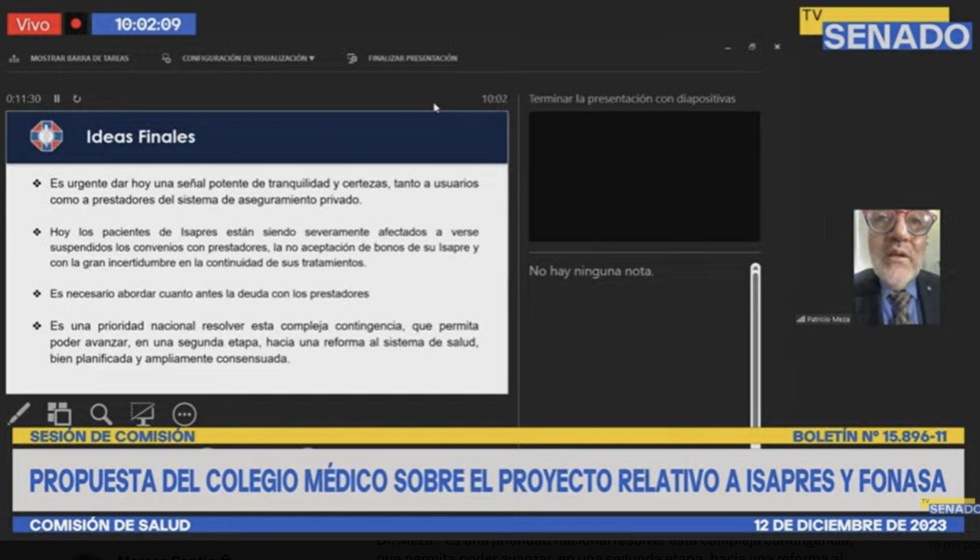This screenshot has height=560, width=980.
Task: Click the Finalizar Presentación button
Action: pyautogui.click(x=412, y=58)
